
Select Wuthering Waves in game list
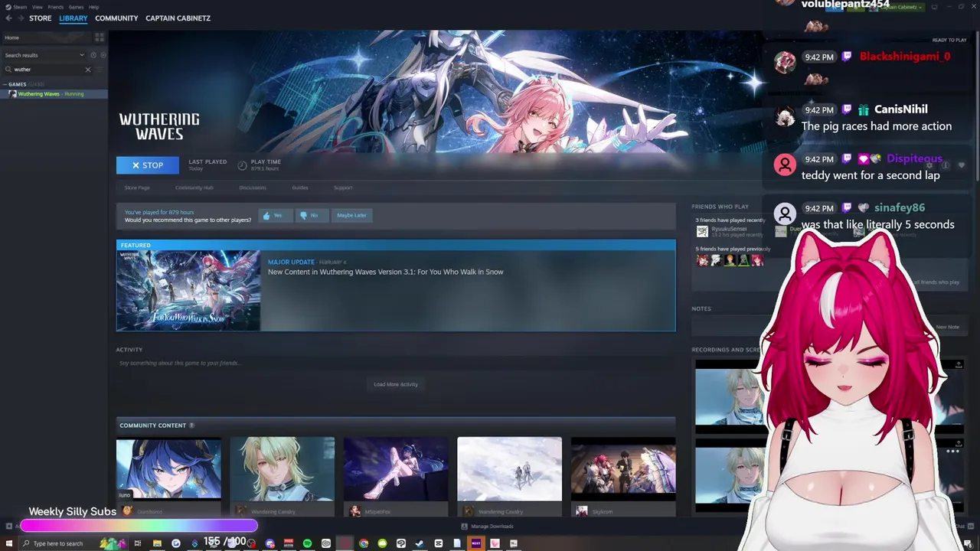coord(54,94)
